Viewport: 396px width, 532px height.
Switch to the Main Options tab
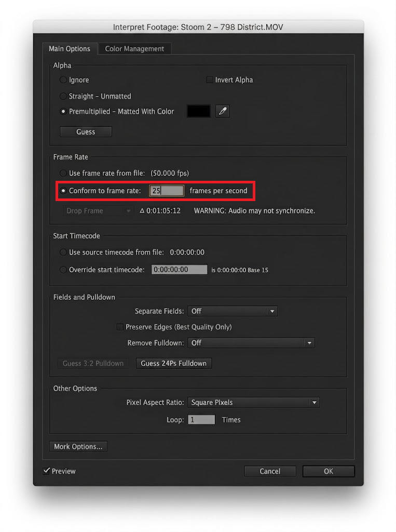tap(70, 48)
